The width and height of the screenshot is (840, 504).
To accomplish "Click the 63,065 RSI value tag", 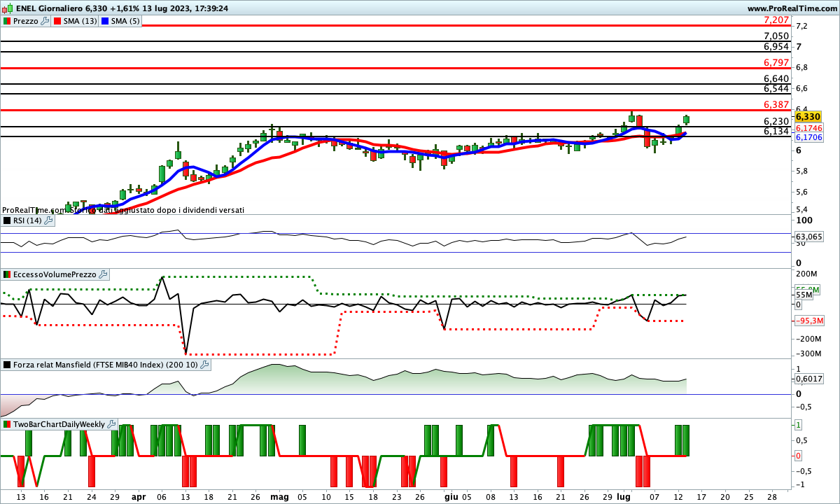I will (x=808, y=237).
